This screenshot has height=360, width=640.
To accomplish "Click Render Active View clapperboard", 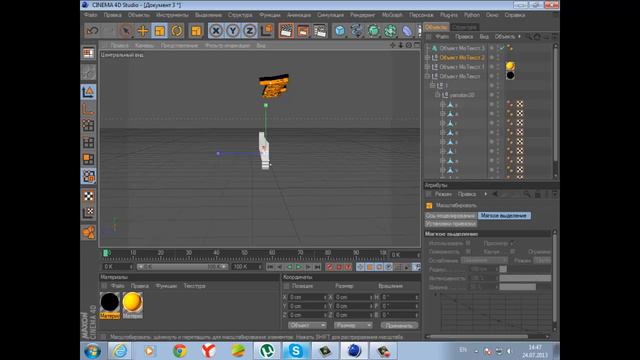I will pos(286,31).
